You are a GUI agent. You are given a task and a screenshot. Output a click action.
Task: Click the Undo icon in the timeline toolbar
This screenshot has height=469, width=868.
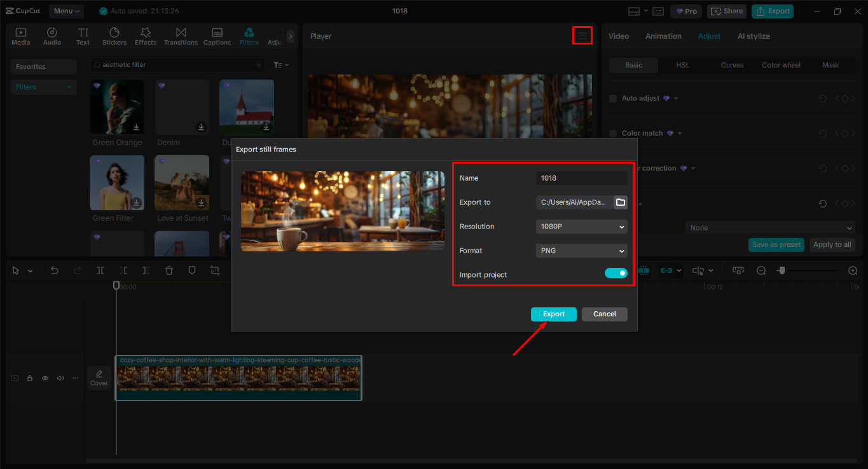(x=54, y=270)
